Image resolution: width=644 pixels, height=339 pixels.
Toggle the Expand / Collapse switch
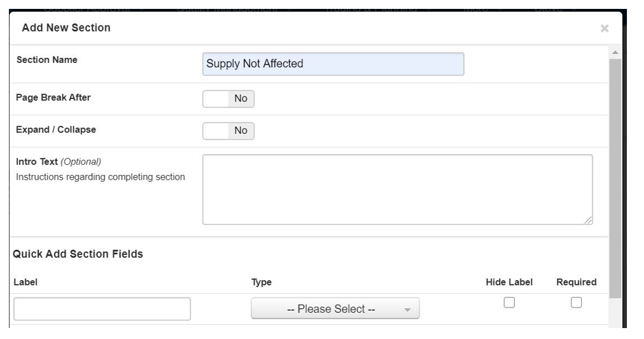(228, 131)
